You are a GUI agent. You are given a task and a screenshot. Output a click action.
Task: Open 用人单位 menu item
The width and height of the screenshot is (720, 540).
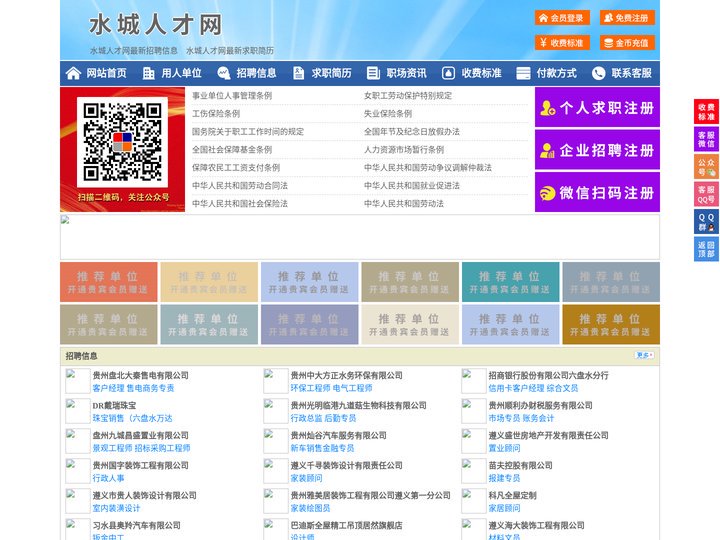click(181, 73)
